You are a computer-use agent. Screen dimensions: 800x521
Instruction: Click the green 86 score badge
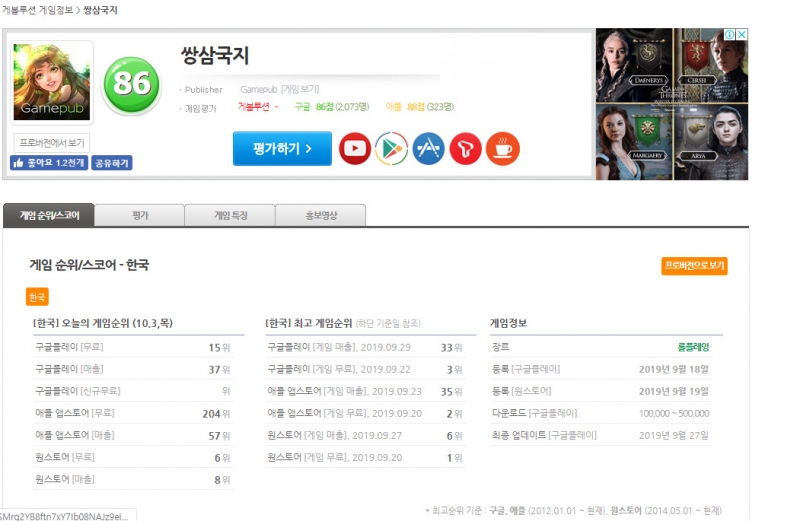click(132, 83)
